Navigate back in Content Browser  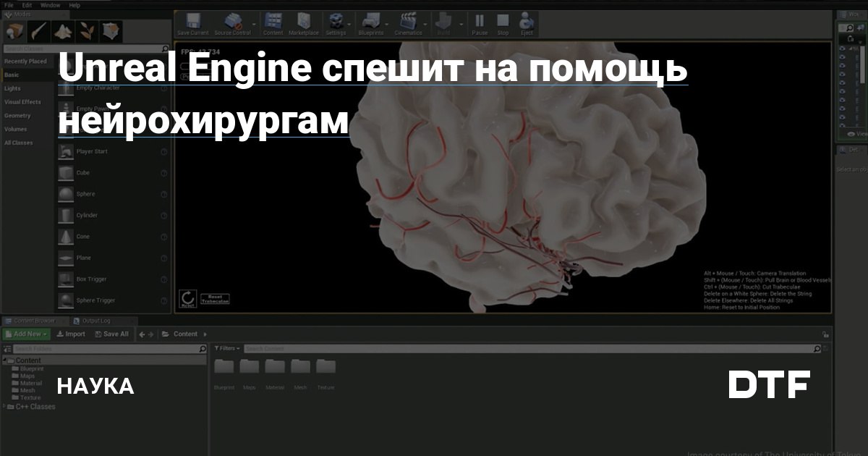[142, 334]
